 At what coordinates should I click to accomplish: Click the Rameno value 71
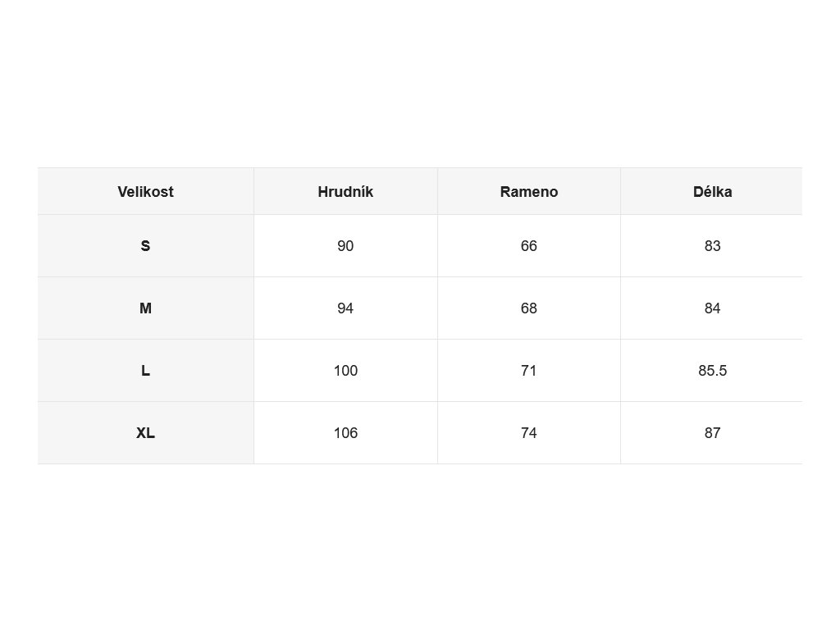(x=529, y=370)
